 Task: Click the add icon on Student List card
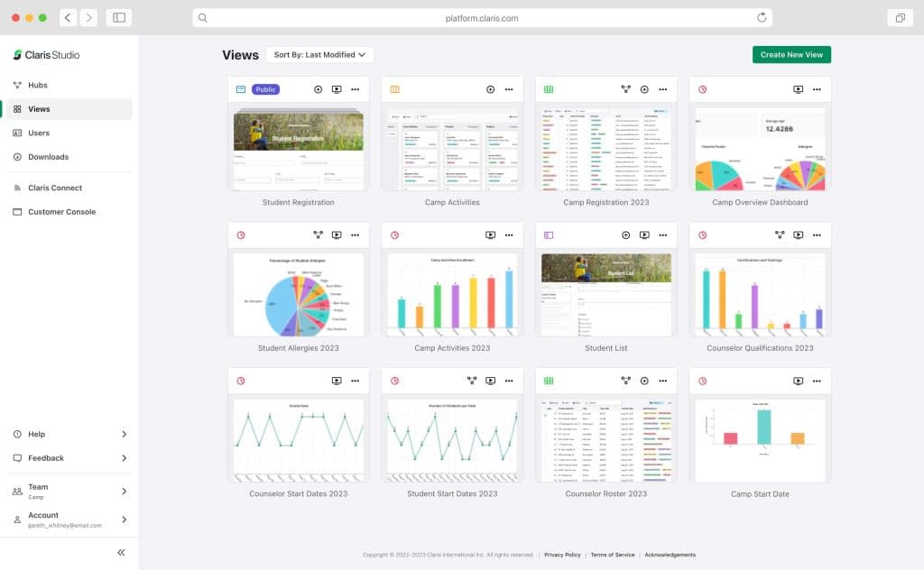point(625,234)
